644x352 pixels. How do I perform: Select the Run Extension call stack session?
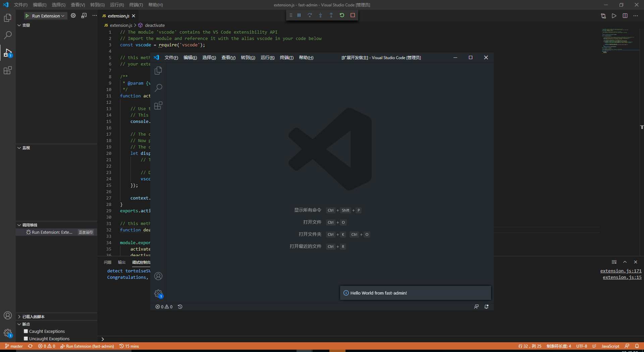click(56, 232)
